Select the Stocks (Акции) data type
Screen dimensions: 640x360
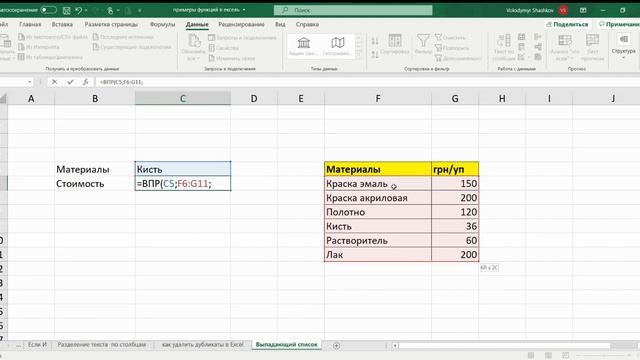(303, 46)
